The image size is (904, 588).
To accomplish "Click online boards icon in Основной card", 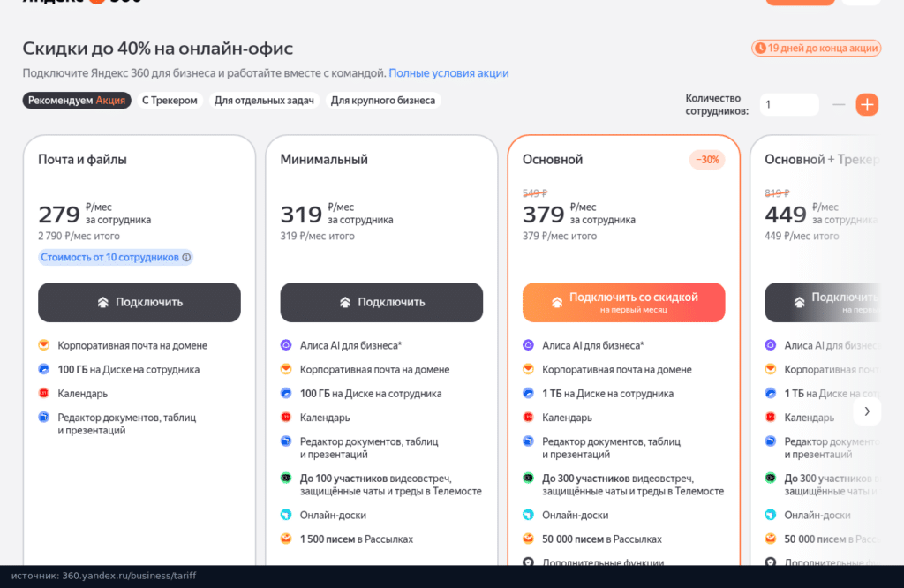I will click(528, 515).
